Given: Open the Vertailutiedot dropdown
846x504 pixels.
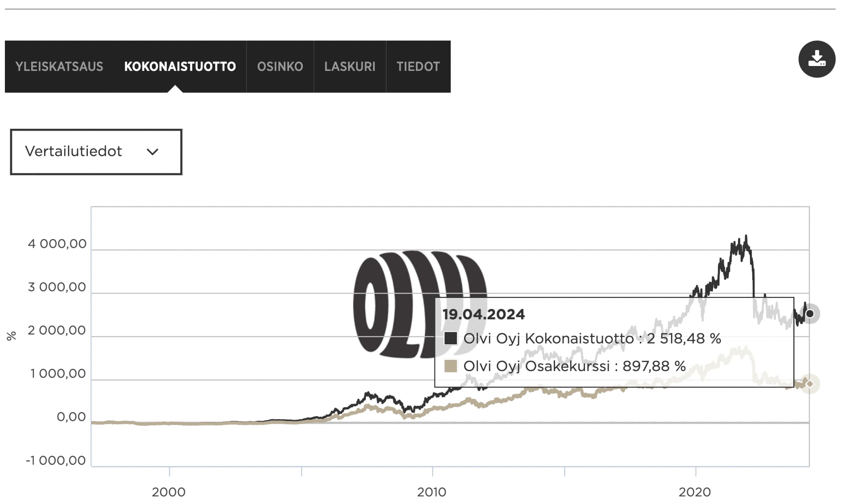Looking at the screenshot, I should click(96, 152).
